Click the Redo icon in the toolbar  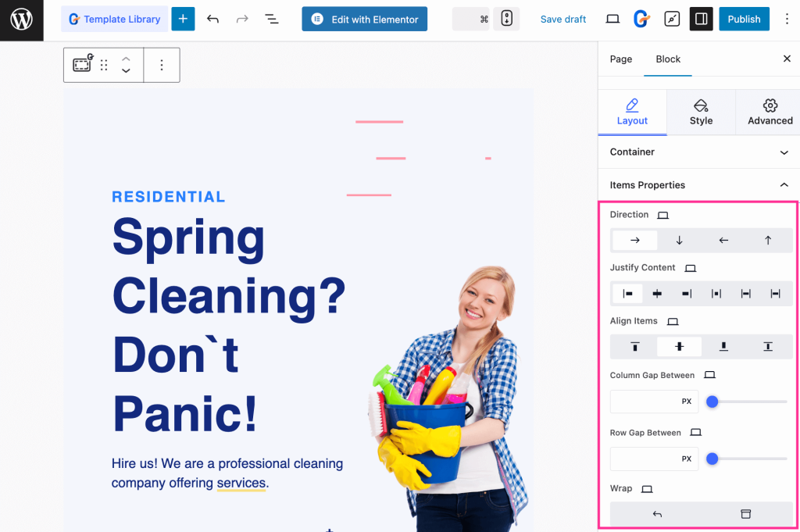[x=242, y=19]
